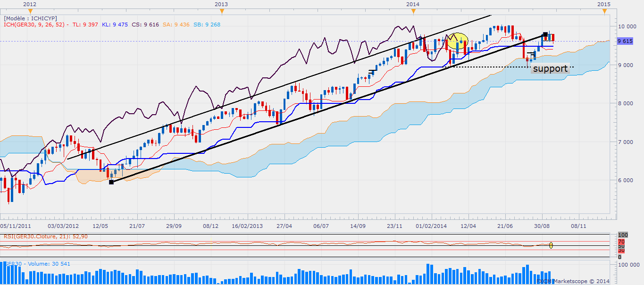The height and width of the screenshot is (285, 644).
Task: Click the 23/11 date axis label
Action: (394, 226)
